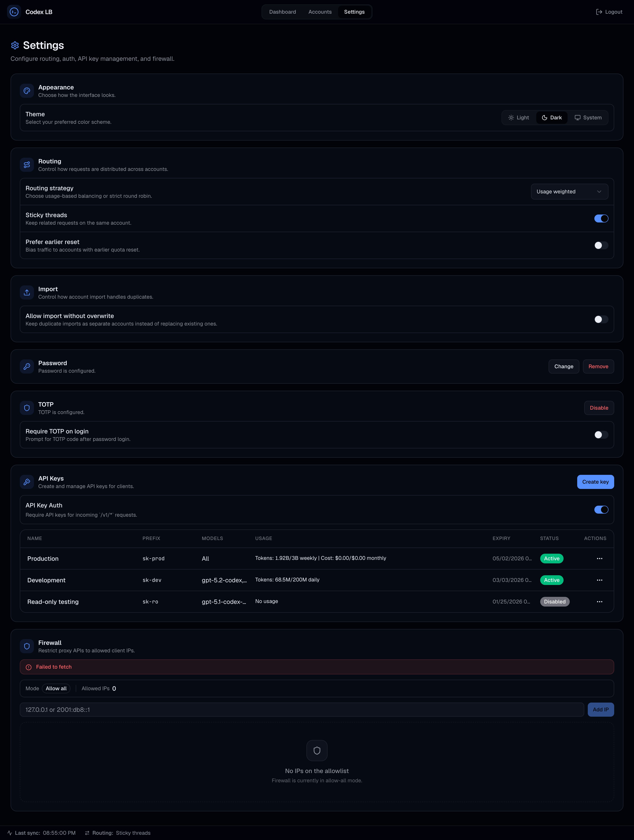Image resolution: width=634 pixels, height=840 pixels.
Task: Click the error icon in Failed to fetch banner
Action: click(28, 667)
